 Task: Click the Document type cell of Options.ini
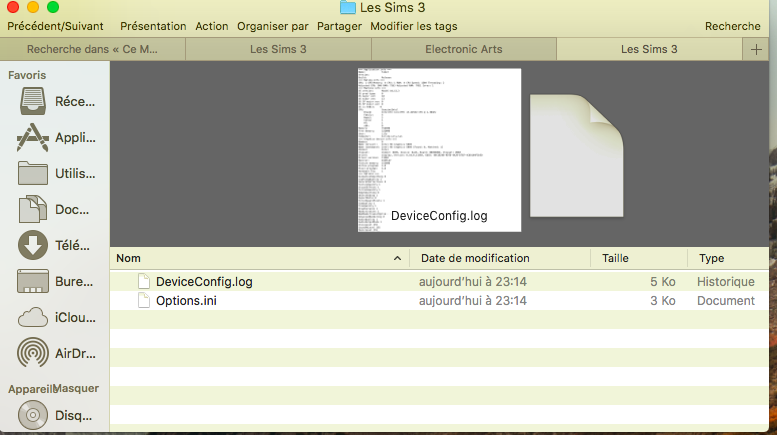725,300
